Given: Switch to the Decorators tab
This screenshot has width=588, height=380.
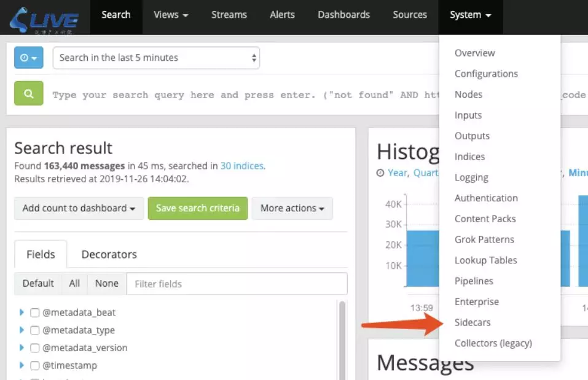Looking at the screenshot, I should point(109,254).
